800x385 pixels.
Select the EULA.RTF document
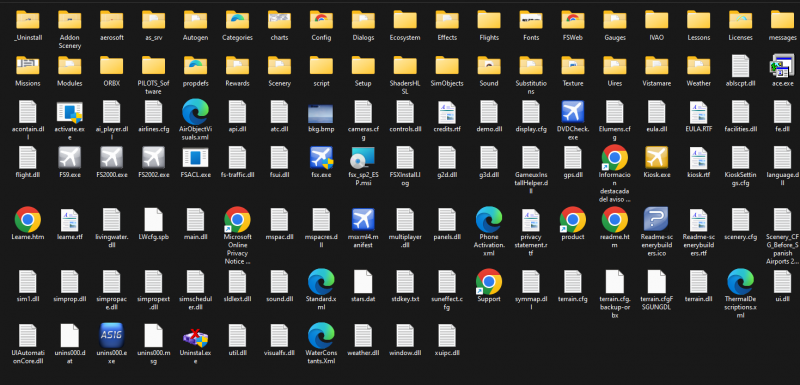pos(698,111)
